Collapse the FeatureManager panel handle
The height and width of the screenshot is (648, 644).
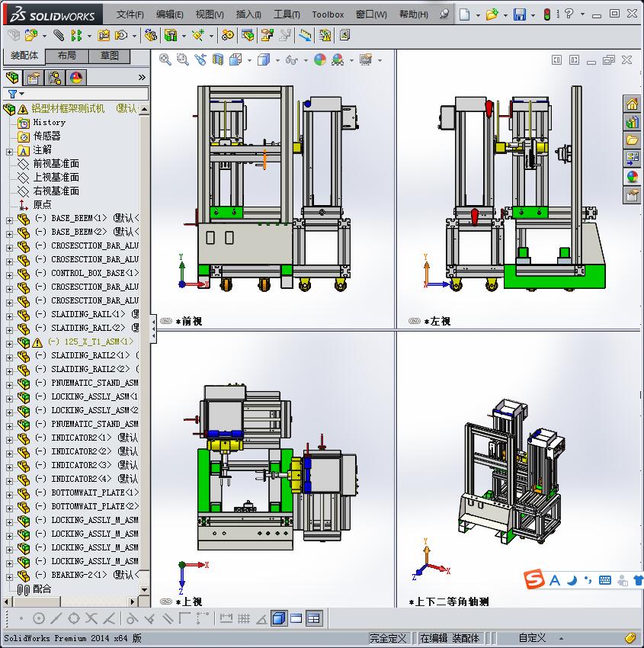click(x=153, y=329)
